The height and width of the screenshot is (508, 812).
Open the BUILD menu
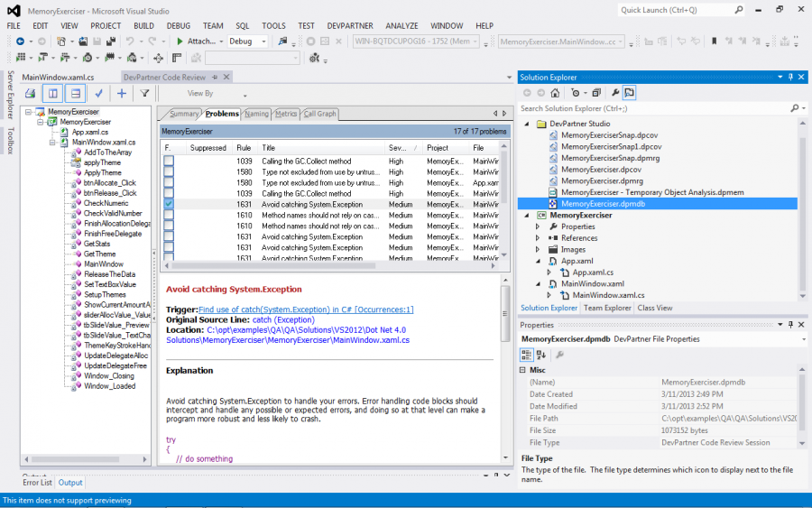click(144, 26)
